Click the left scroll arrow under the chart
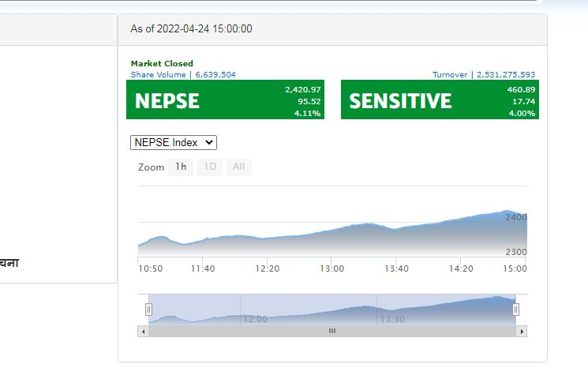 coord(143,332)
